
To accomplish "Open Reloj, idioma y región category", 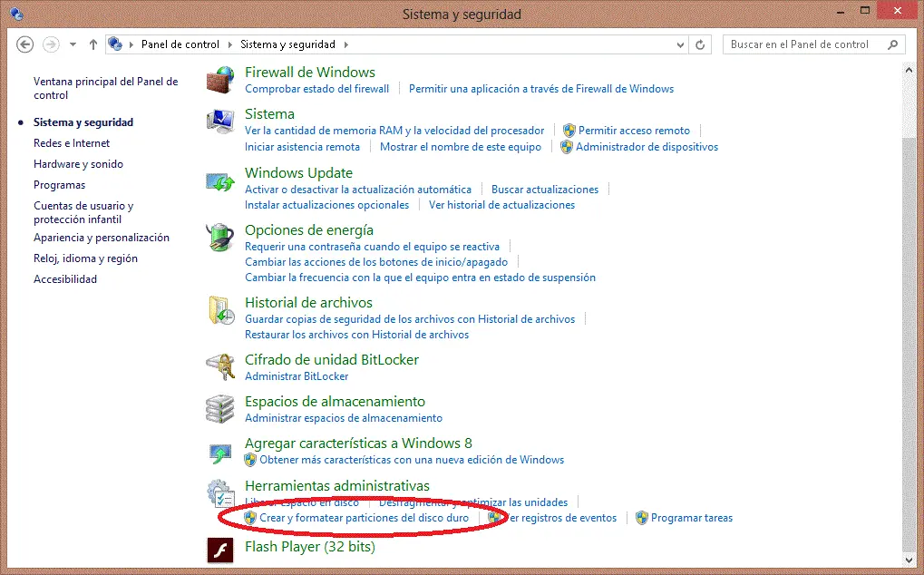I will click(85, 258).
